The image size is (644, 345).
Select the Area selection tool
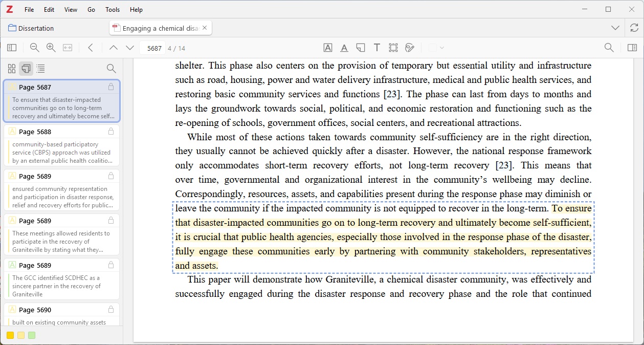pos(393,48)
